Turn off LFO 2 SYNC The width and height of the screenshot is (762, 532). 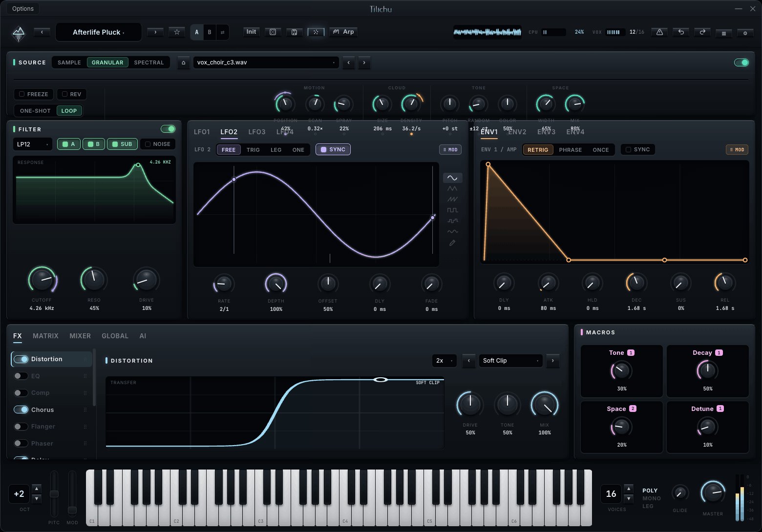(333, 150)
